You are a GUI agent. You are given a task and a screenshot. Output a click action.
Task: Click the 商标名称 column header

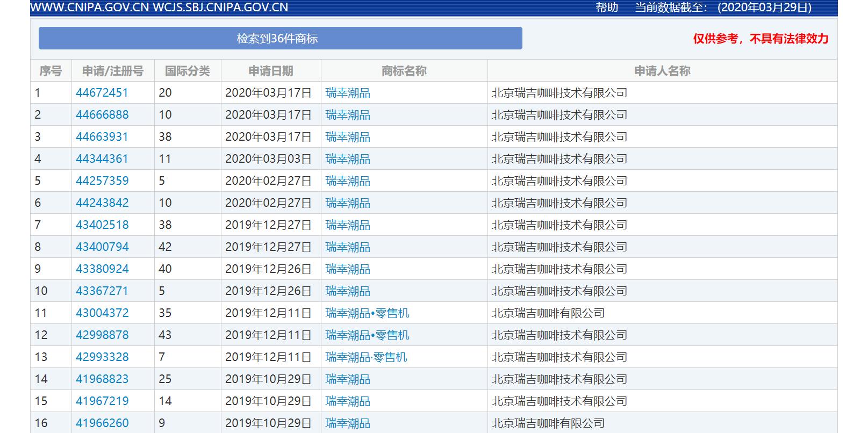[404, 71]
